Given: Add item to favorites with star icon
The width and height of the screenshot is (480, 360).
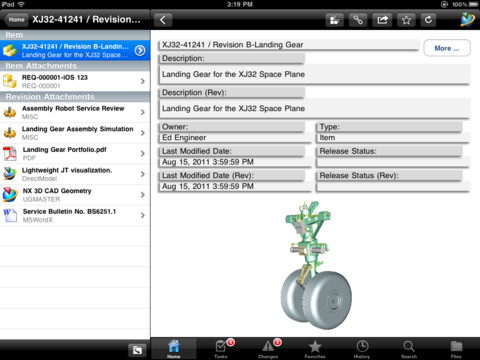Looking at the screenshot, I should point(406,20).
